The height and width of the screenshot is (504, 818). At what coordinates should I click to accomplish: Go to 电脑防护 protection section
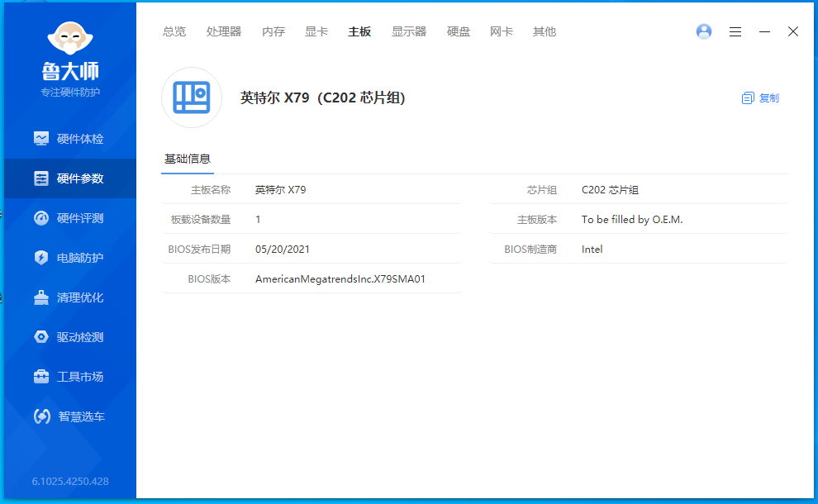tap(70, 258)
